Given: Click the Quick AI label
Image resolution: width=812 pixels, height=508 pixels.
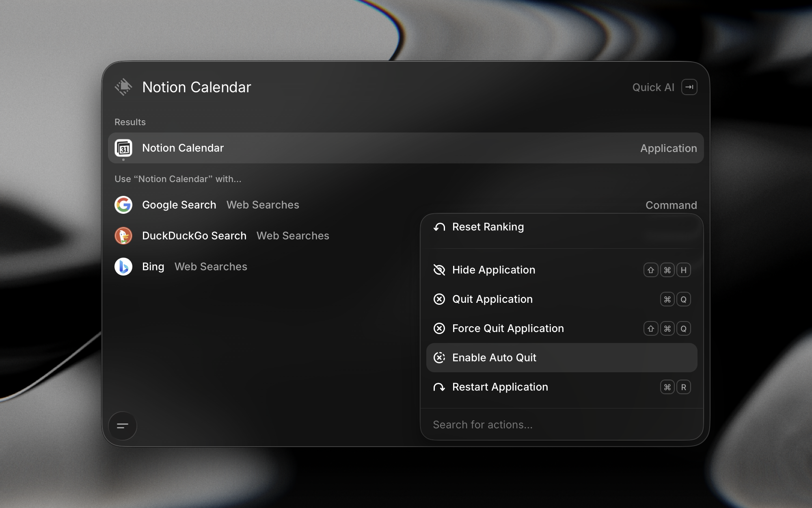Looking at the screenshot, I should pyautogui.click(x=653, y=87).
